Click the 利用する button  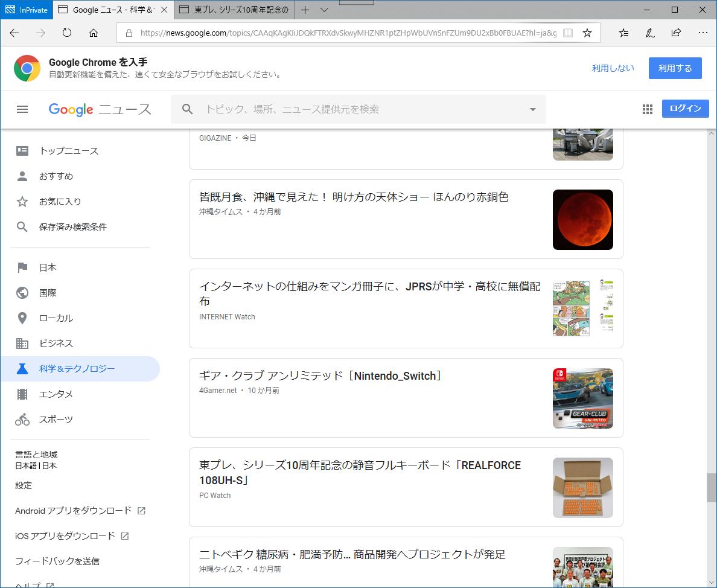(x=675, y=68)
